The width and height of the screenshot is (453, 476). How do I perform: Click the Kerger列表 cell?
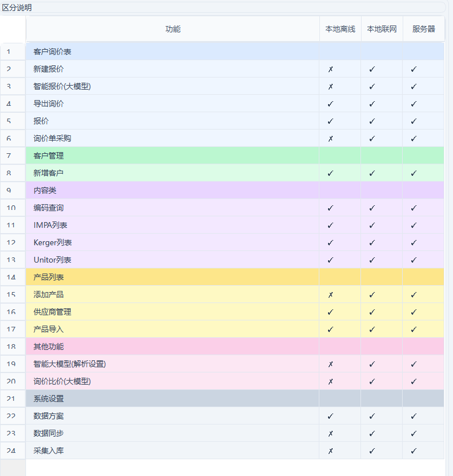pyautogui.click(x=172, y=242)
